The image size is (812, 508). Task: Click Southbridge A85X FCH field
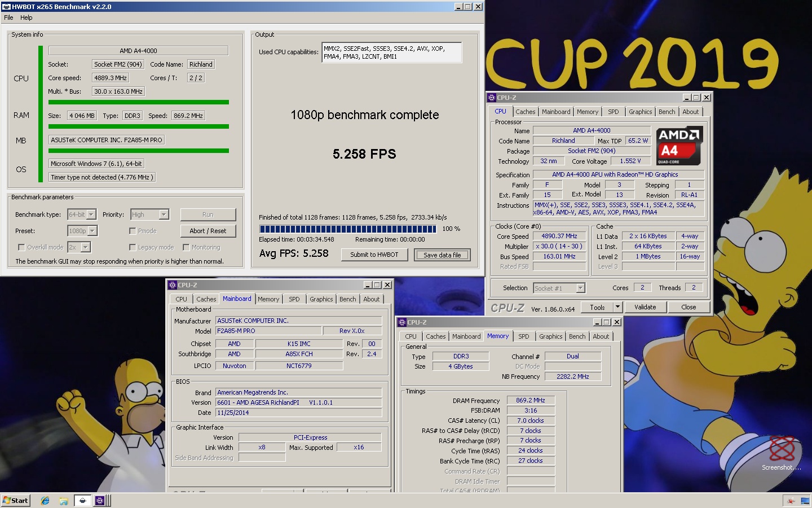299,354
